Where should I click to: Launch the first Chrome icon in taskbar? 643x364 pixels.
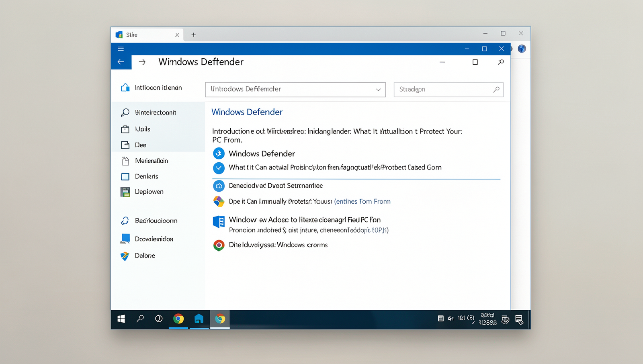point(178,319)
